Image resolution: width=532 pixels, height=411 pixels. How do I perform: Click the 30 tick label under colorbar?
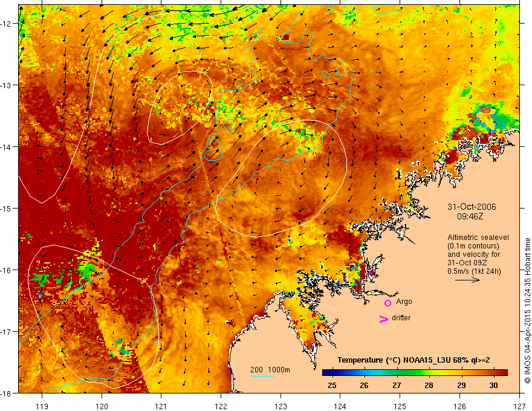point(494,385)
